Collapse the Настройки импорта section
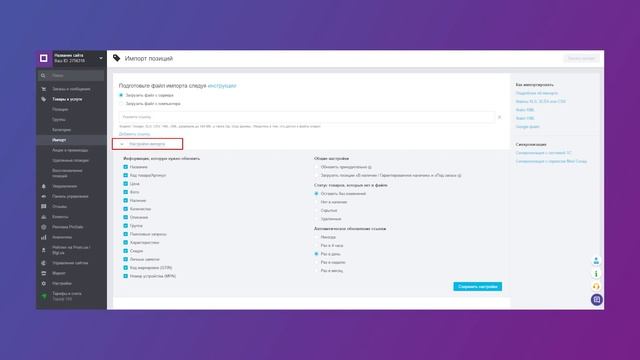The image size is (640, 360). pyautogui.click(x=147, y=144)
